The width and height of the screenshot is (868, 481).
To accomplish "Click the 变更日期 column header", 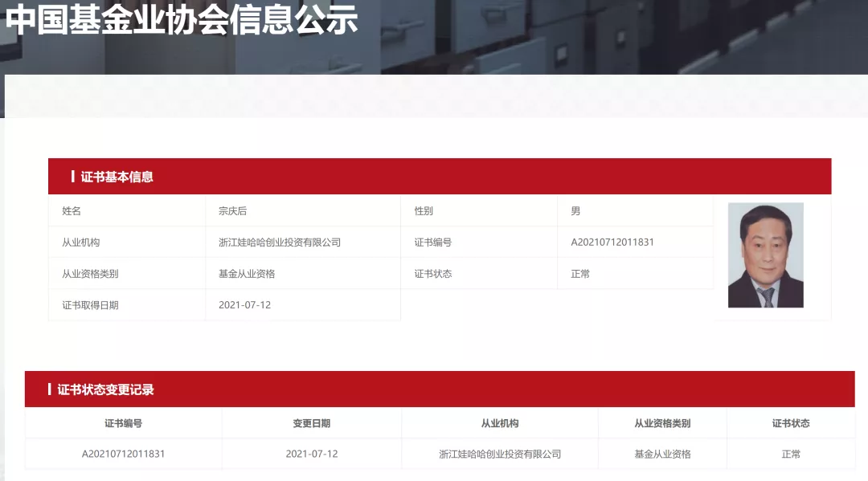I will pos(312,423).
